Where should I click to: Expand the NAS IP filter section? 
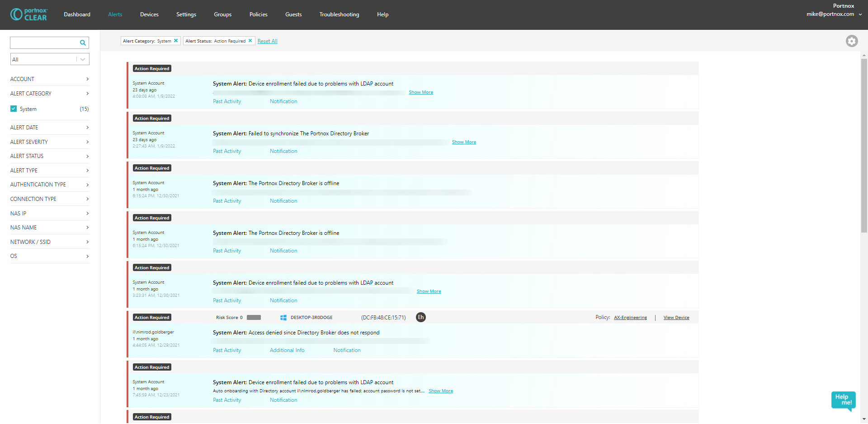tap(50, 214)
